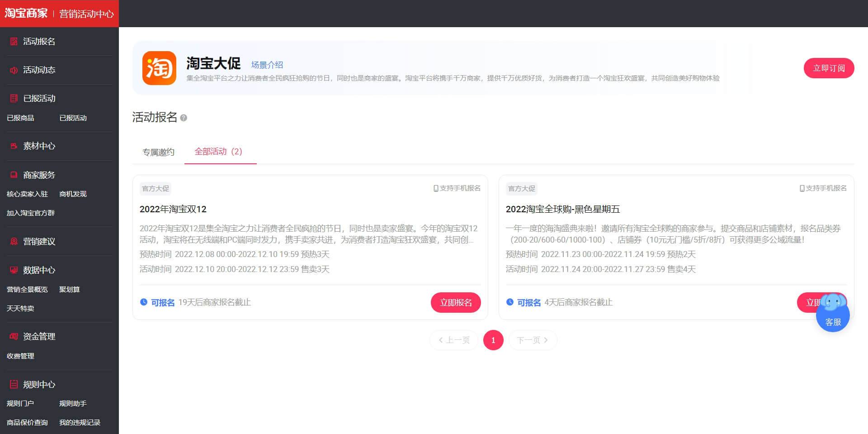The image size is (868, 434).
Task: Open 资金管理 via its sidebar icon
Action: (x=13, y=336)
